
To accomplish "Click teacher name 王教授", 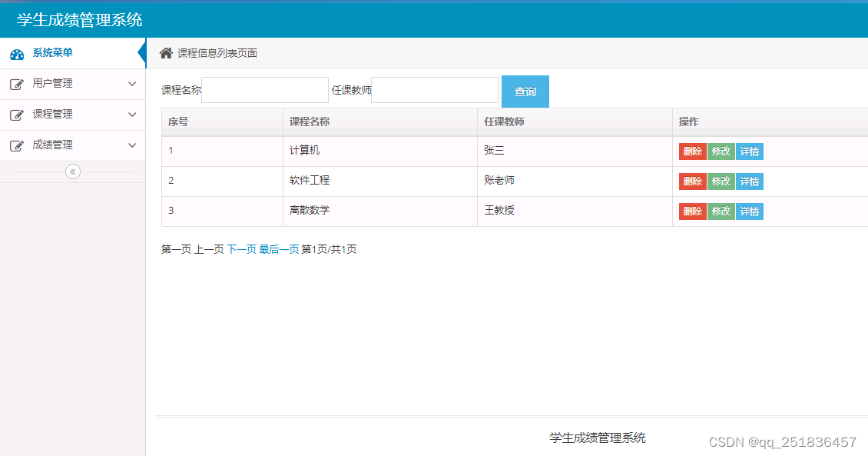I will tap(499, 211).
